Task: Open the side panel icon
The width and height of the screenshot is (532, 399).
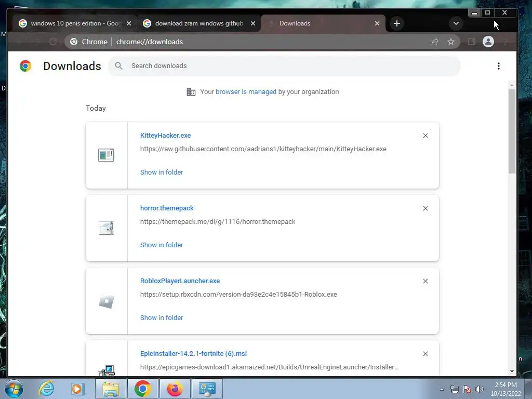Action: tap(471, 42)
